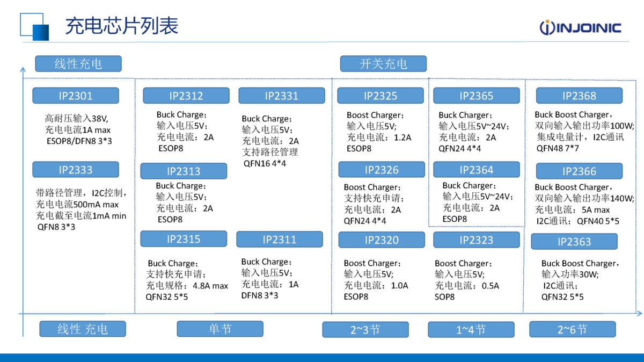Click the 1~4节 category label
This screenshot has width=644, height=362.
pyautogui.click(x=471, y=329)
